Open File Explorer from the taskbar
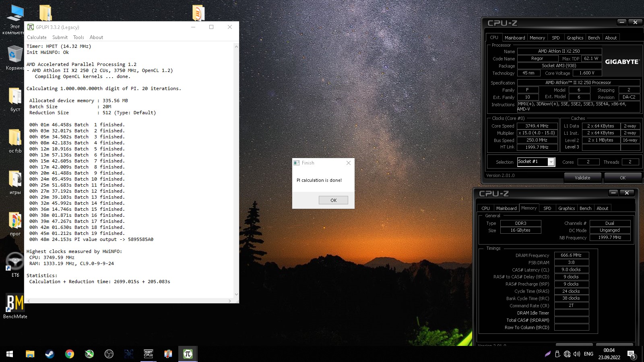The image size is (644, 362). (30, 354)
